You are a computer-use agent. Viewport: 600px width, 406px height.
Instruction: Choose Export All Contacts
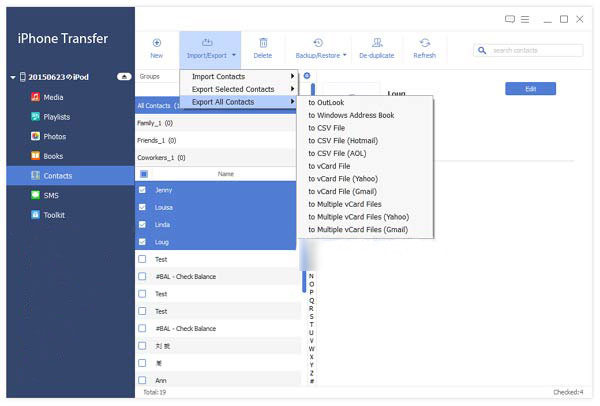tap(239, 102)
